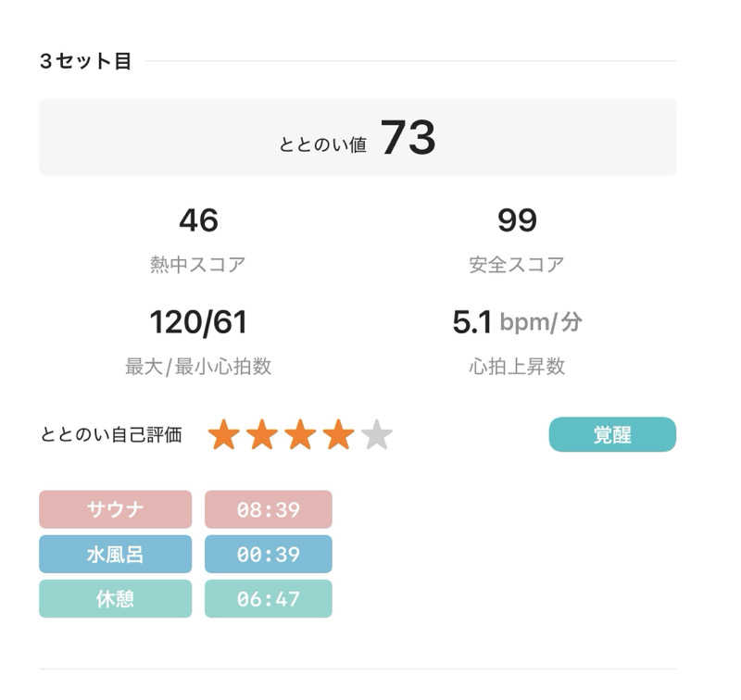
Task: Click the first orange rating star
Action: [224, 434]
